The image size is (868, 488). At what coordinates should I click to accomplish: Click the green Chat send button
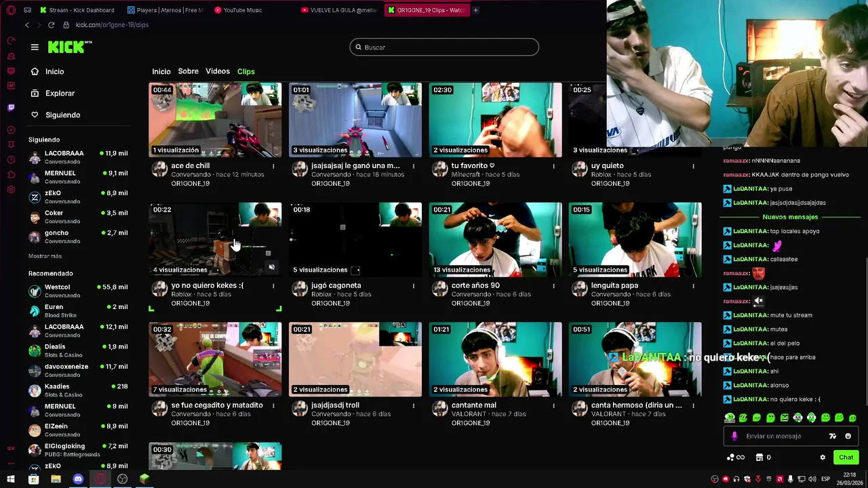(846, 457)
